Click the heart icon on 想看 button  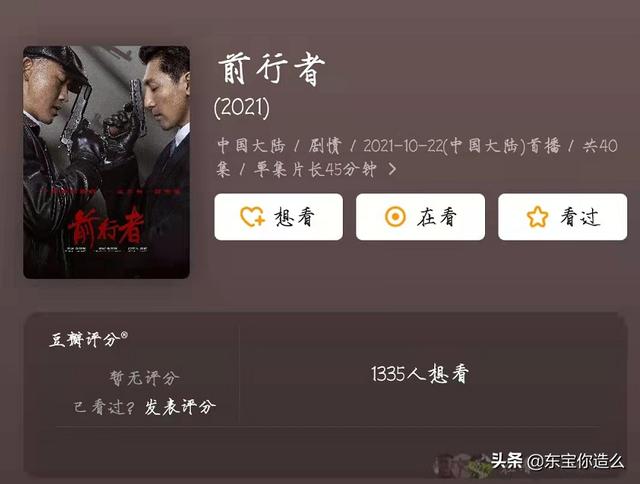point(252,217)
